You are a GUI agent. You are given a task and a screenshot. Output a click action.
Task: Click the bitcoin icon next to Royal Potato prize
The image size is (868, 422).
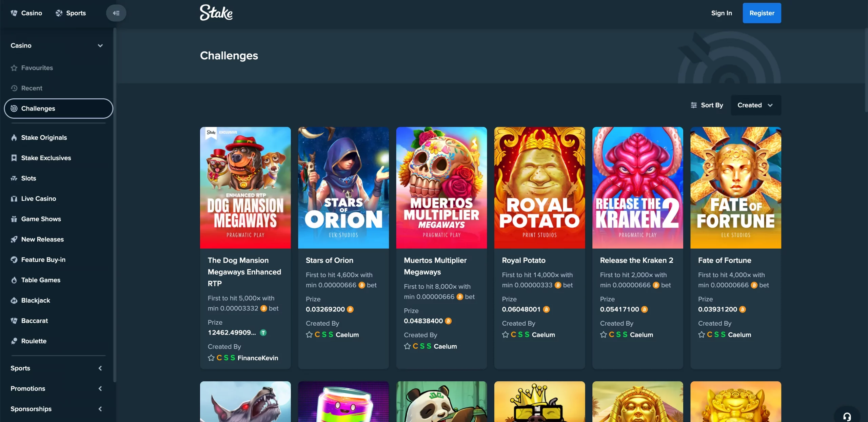coord(546,309)
